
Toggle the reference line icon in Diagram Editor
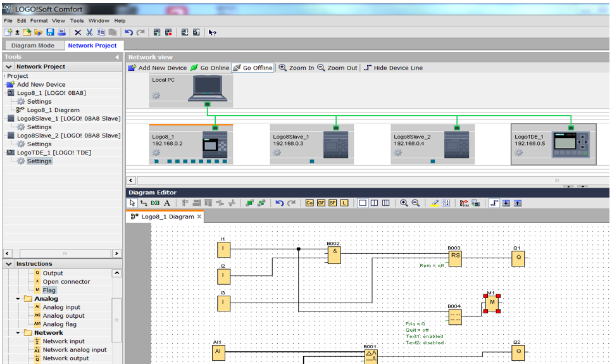494,203
